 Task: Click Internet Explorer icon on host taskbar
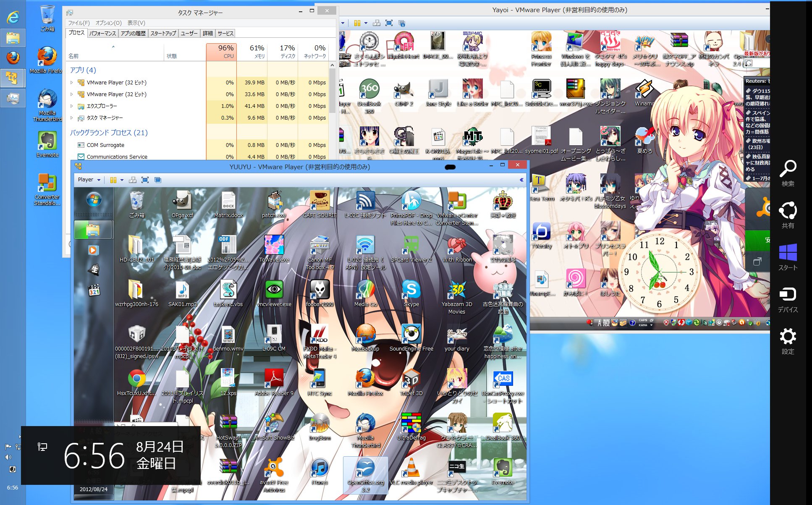pyautogui.click(x=13, y=17)
